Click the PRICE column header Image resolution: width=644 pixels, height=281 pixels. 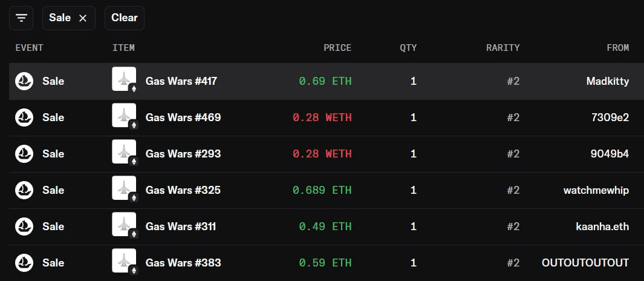pyautogui.click(x=337, y=48)
